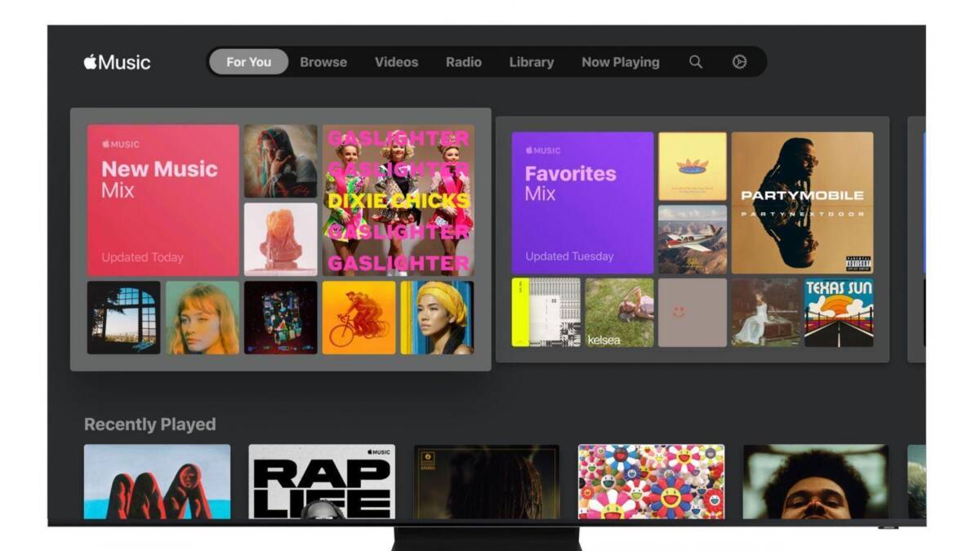
Task: Open the woman with hat album cover
Action: tap(281, 161)
